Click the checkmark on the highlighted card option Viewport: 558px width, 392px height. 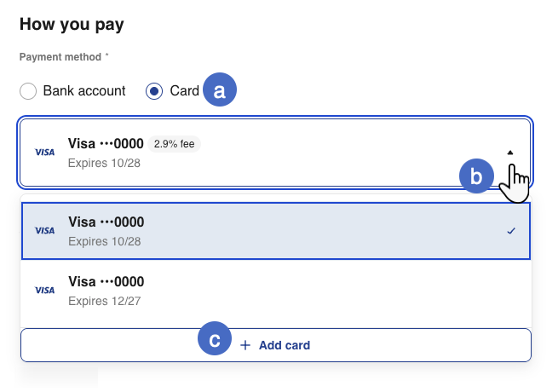[510, 231]
